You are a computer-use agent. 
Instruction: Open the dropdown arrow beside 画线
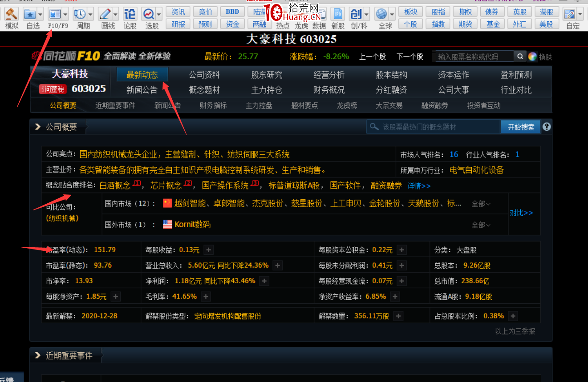[115, 14]
